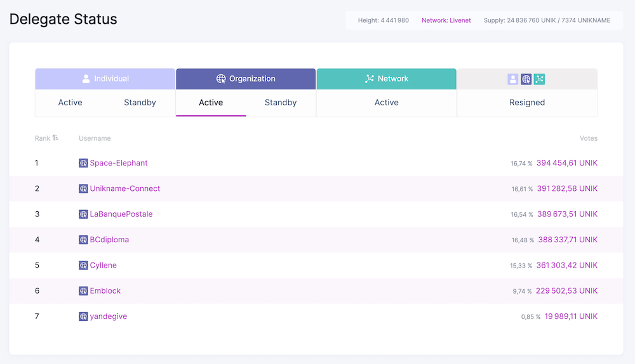635x364 pixels.
Task: Click the Height: 4 441 980 text
Action: click(x=383, y=20)
